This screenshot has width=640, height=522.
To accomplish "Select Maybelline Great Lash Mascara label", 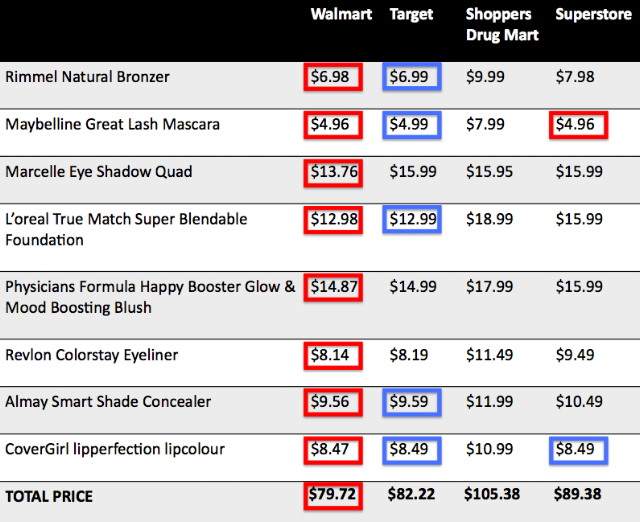I will (113, 124).
